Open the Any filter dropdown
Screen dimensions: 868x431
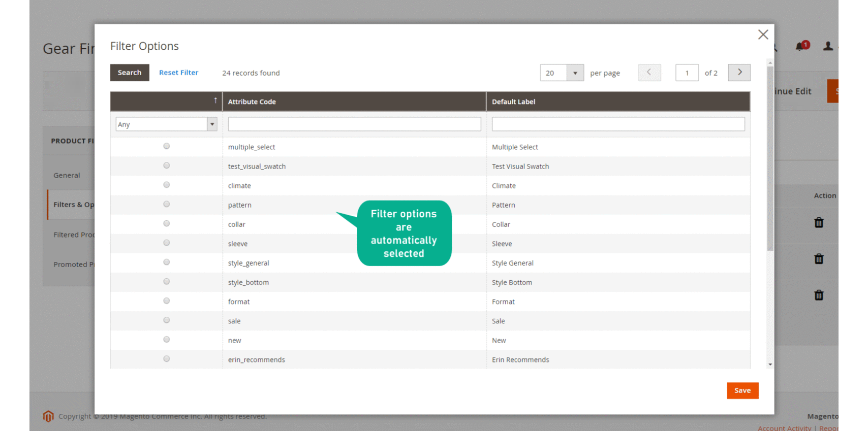(166, 124)
